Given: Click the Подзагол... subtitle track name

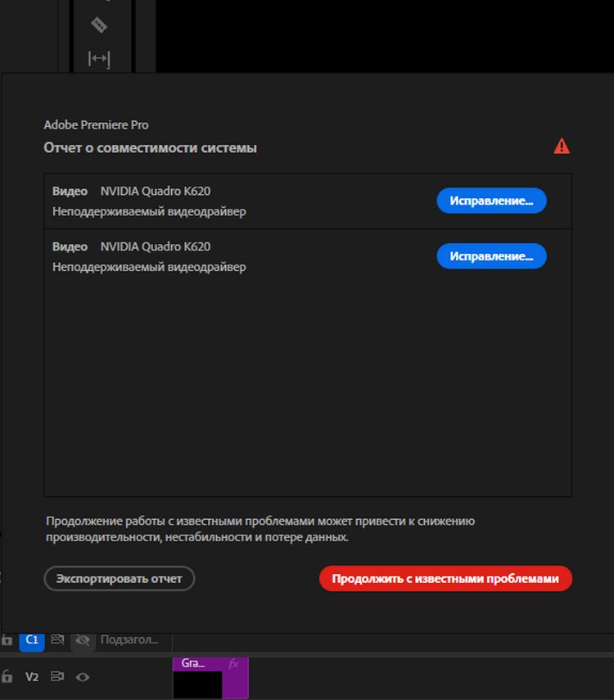Looking at the screenshot, I should (129, 639).
